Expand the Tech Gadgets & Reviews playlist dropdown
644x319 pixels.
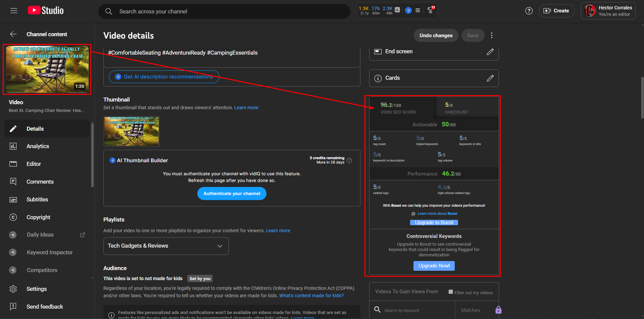(166, 246)
